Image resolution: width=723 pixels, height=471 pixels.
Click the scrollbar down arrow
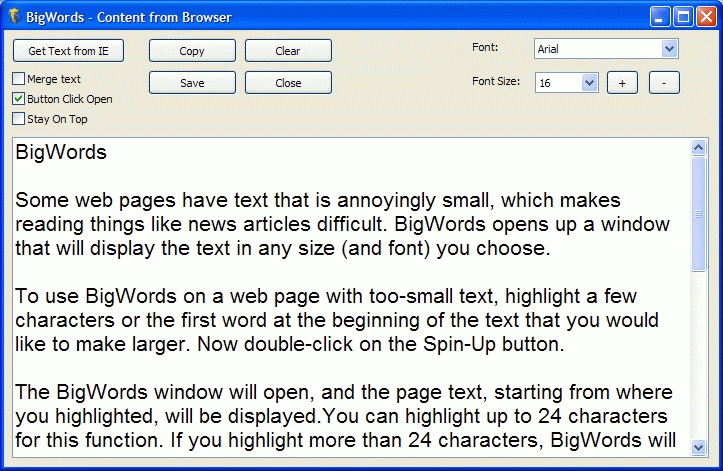(x=699, y=447)
